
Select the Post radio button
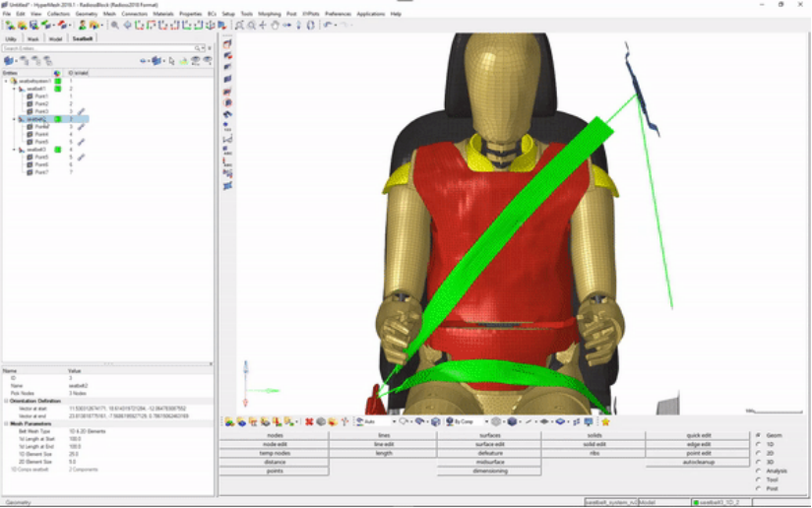(x=759, y=488)
